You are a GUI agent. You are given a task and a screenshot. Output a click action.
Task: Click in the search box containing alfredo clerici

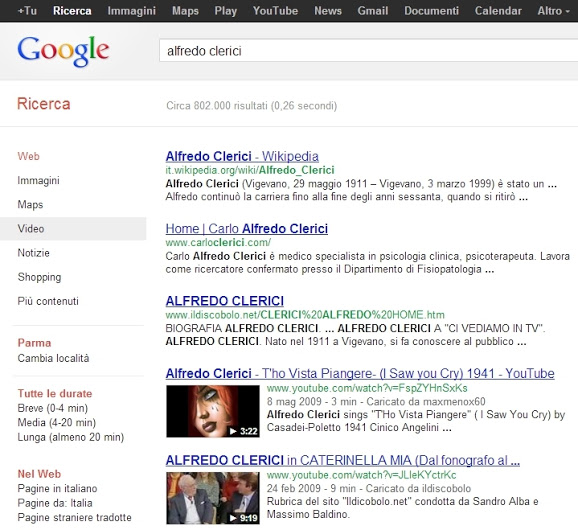(369, 51)
